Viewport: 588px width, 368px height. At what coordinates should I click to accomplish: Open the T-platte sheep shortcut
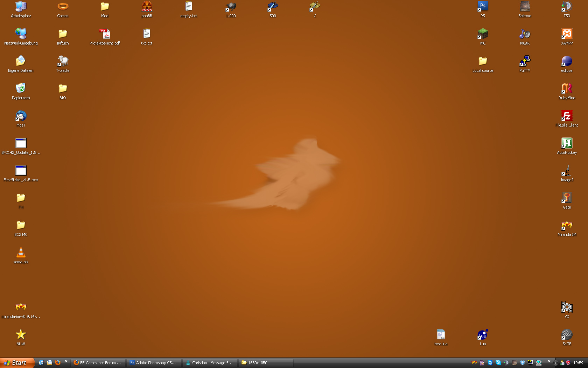[x=63, y=64]
